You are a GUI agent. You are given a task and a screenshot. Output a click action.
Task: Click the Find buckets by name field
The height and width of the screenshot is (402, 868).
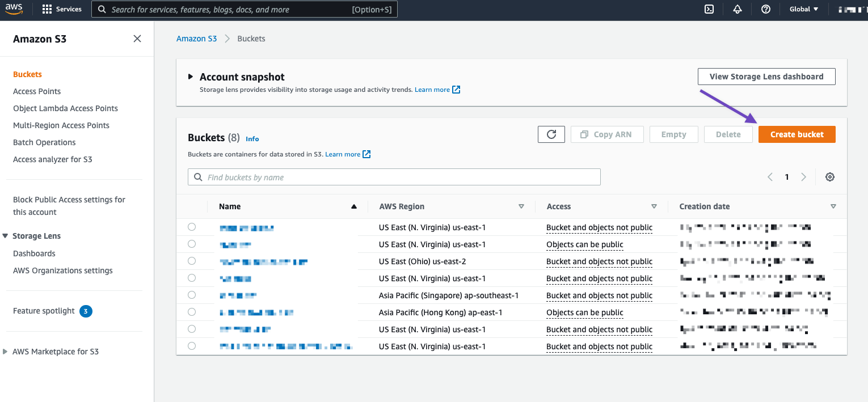(394, 176)
